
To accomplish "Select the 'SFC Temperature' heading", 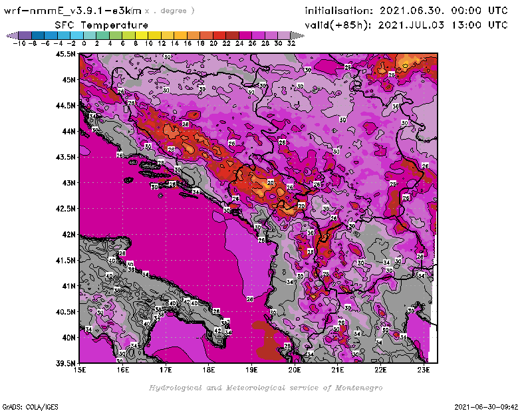I will (x=102, y=25).
